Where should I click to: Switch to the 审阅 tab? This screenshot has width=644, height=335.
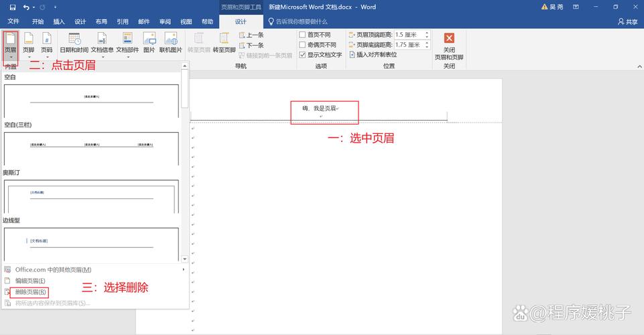point(165,21)
